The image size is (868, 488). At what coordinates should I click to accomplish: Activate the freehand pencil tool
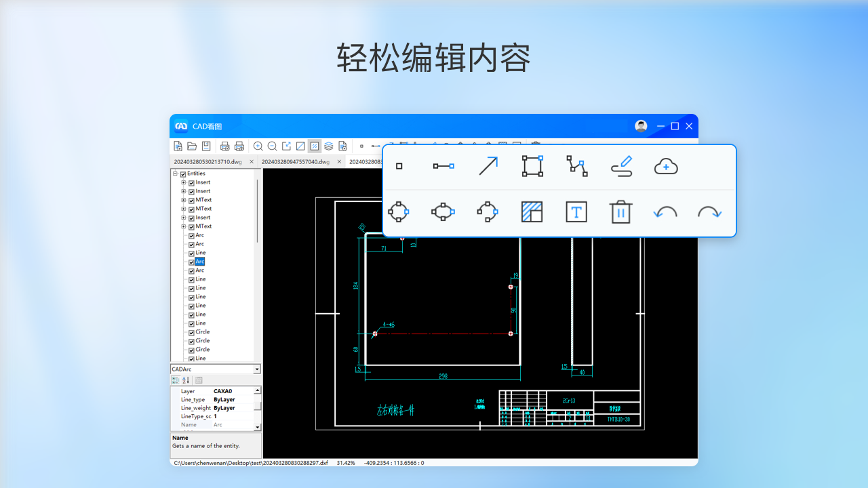tap(621, 166)
